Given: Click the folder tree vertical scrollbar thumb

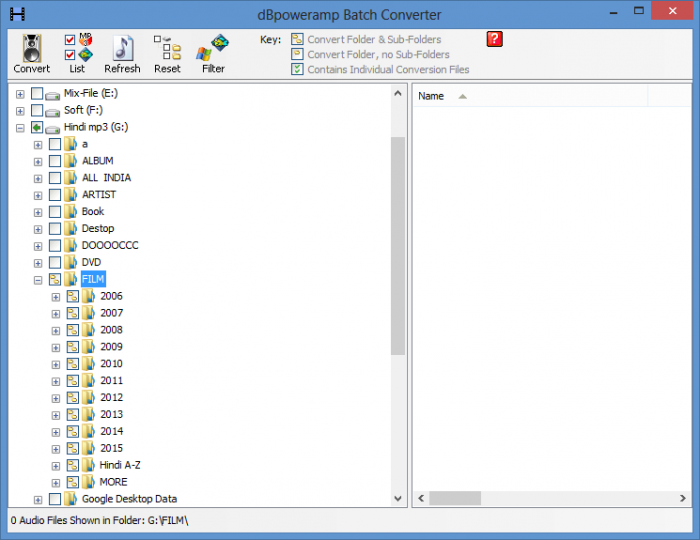Looking at the screenshot, I should pos(398,245).
